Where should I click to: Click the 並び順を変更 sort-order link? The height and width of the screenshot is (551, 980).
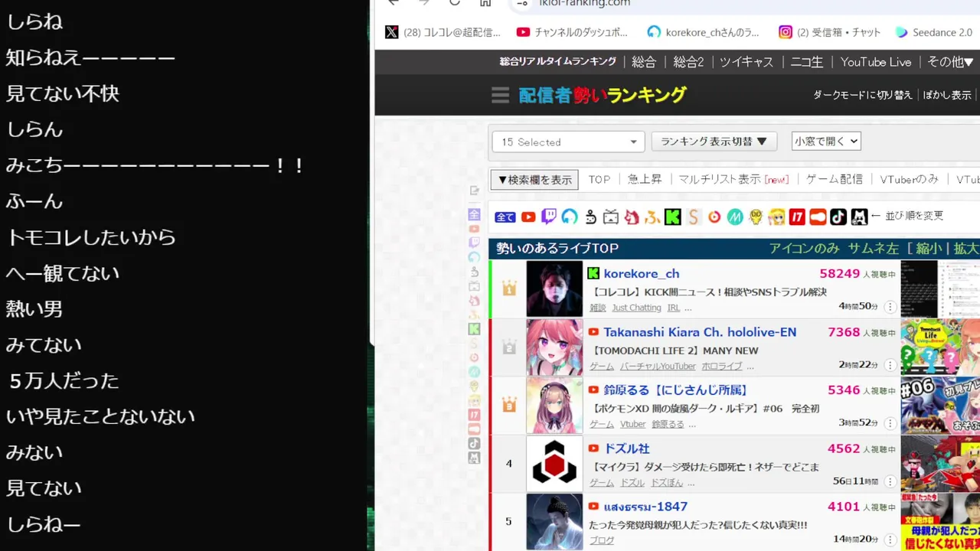click(x=914, y=216)
